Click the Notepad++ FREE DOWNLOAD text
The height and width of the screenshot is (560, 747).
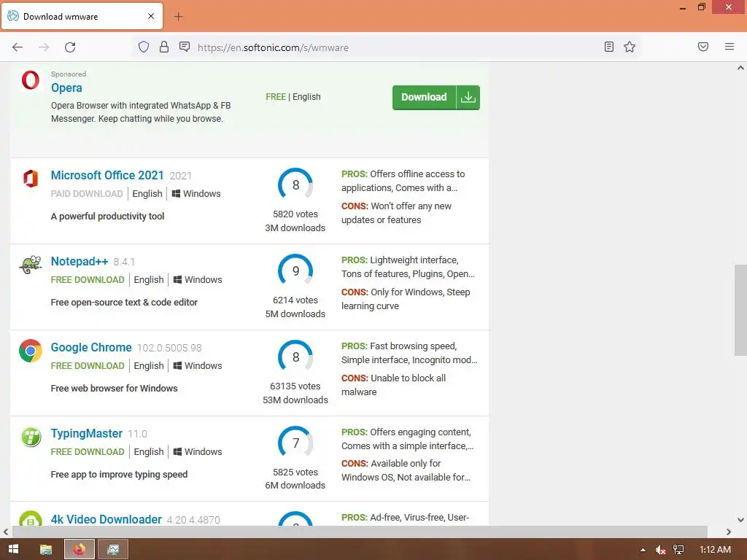click(x=88, y=280)
